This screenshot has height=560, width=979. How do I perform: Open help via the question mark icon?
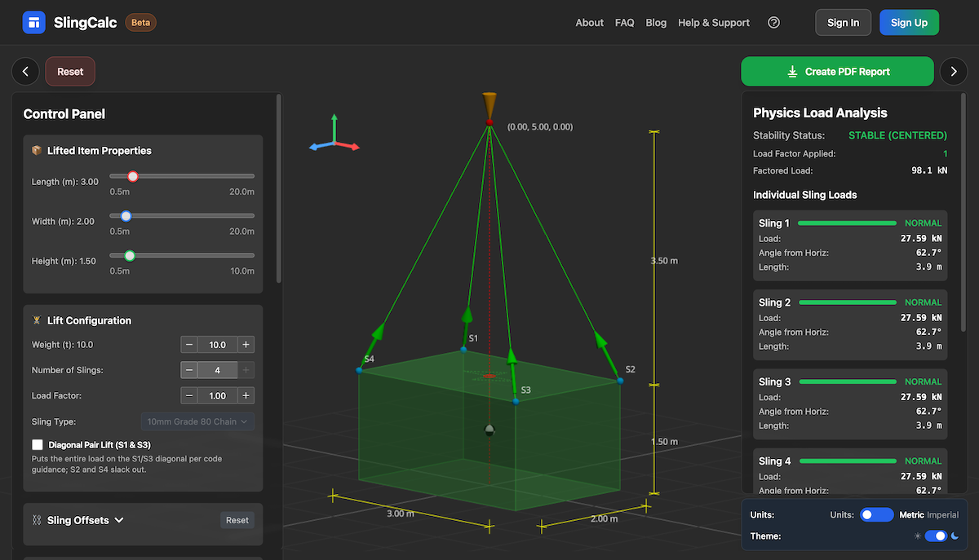click(x=773, y=22)
